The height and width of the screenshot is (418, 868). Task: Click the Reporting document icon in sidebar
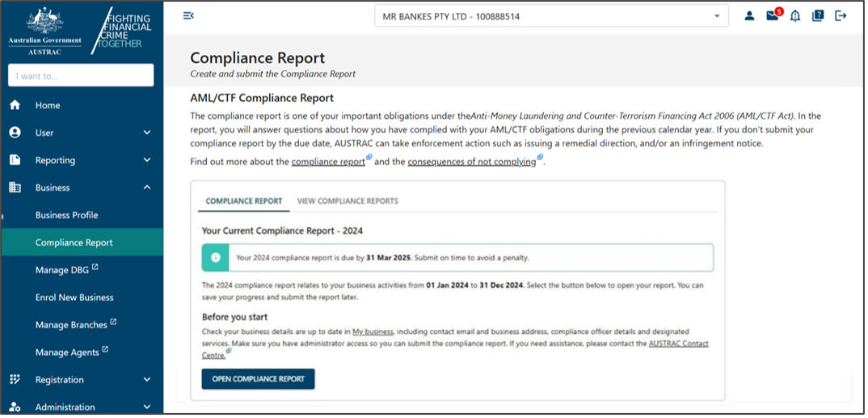15,160
